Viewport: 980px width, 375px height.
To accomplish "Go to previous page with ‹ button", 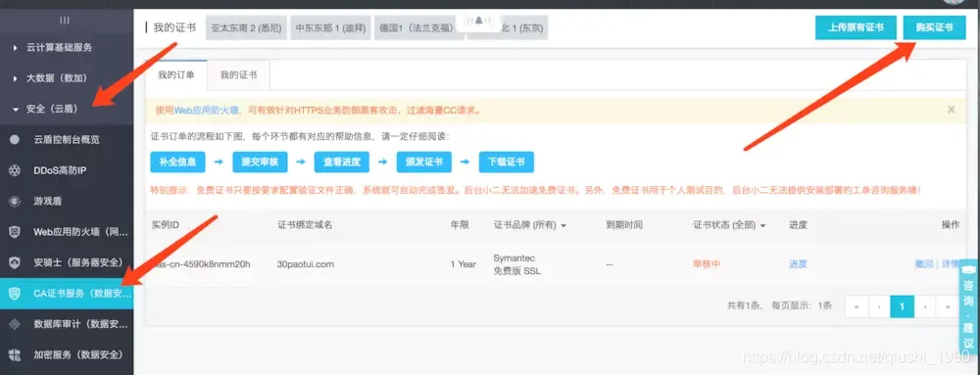I will point(879,306).
